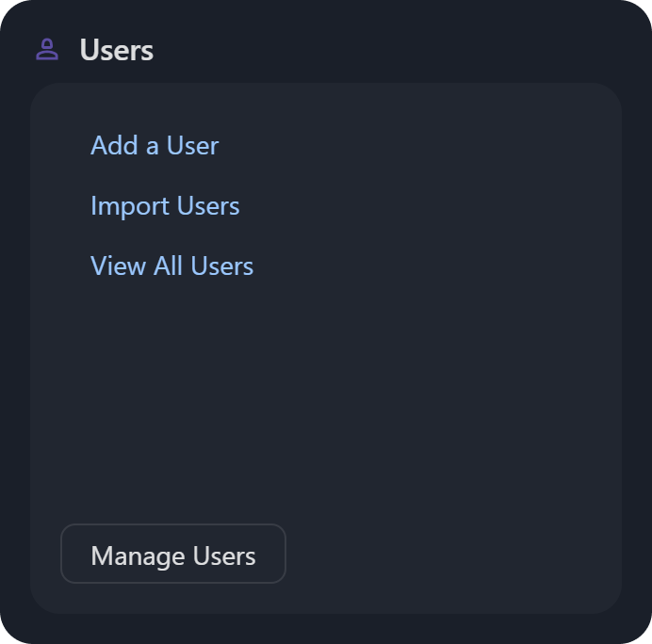Open the View All Users link
The image size is (652, 644).
point(171,266)
